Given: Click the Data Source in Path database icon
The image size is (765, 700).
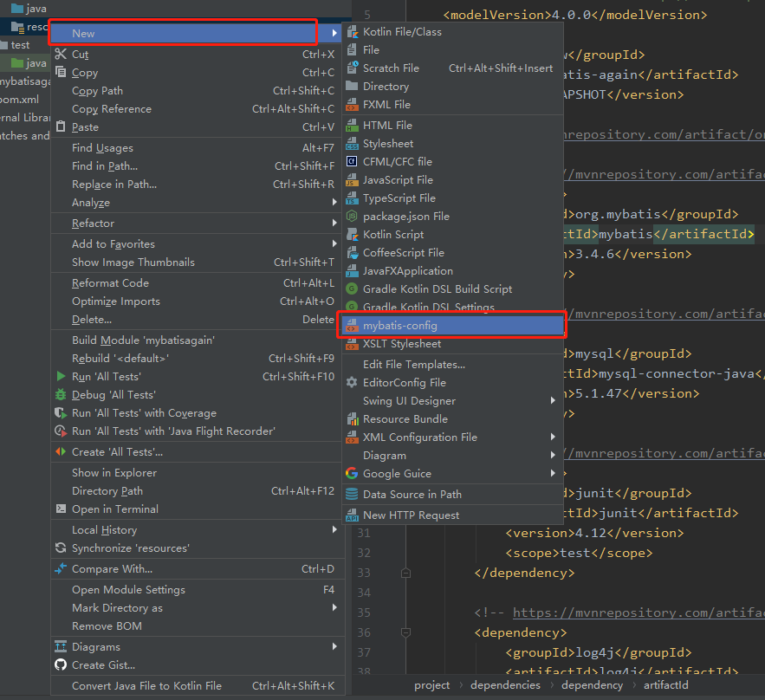Looking at the screenshot, I should 352,494.
